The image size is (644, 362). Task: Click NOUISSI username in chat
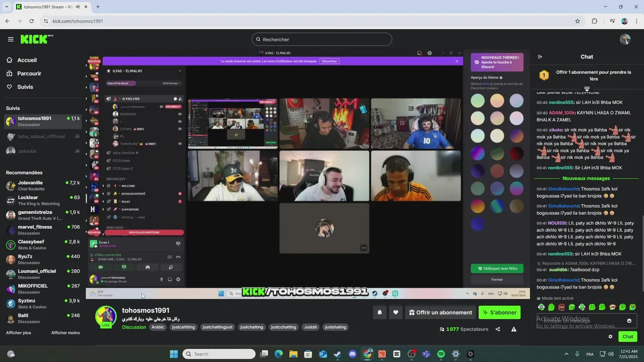tap(557, 223)
